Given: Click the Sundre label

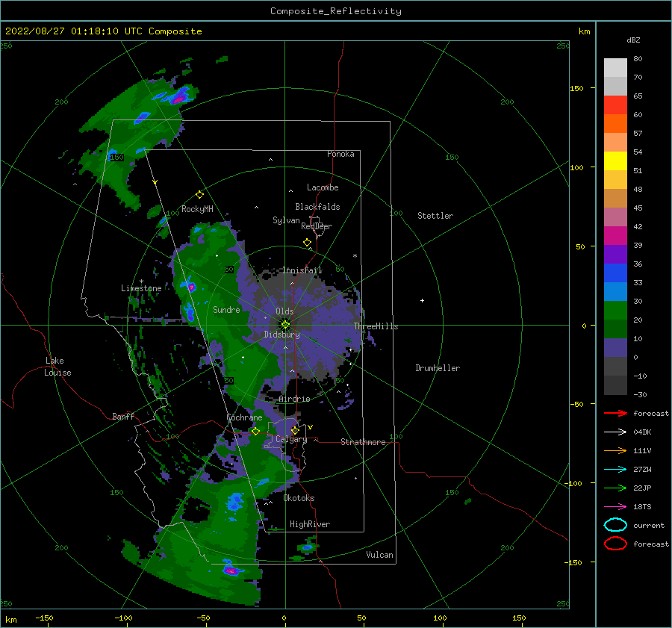Looking at the screenshot, I should [x=226, y=310].
